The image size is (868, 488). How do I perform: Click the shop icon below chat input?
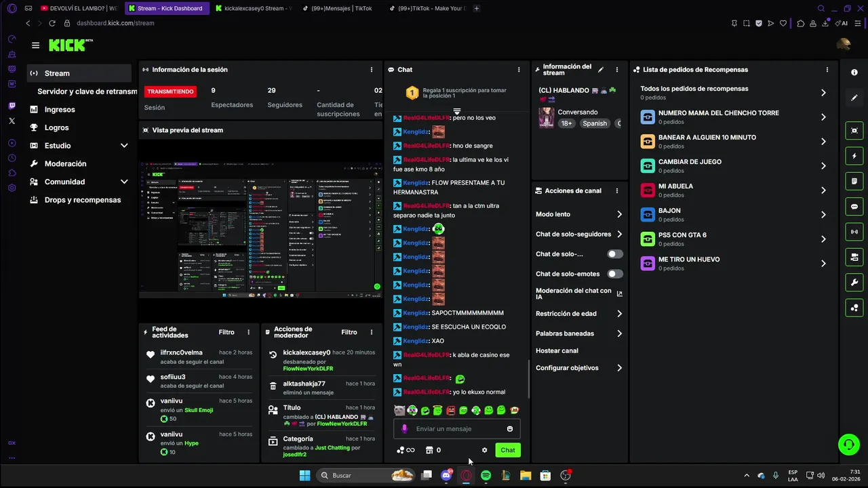click(429, 450)
